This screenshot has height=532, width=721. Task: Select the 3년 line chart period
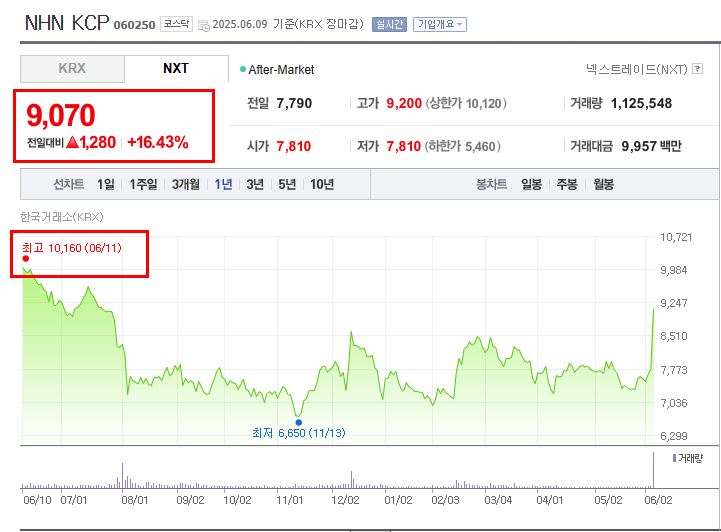(x=255, y=184)
